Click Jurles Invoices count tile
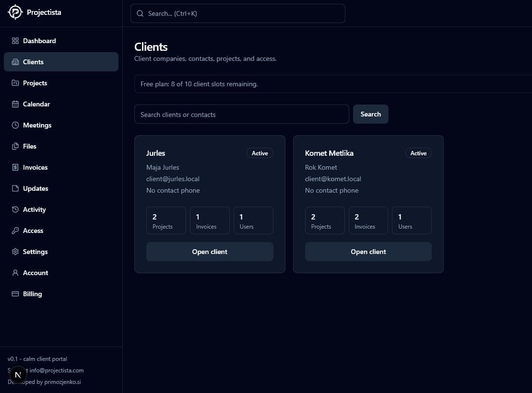532x393 pixels. pyautogui.click(x=210, y=220)
